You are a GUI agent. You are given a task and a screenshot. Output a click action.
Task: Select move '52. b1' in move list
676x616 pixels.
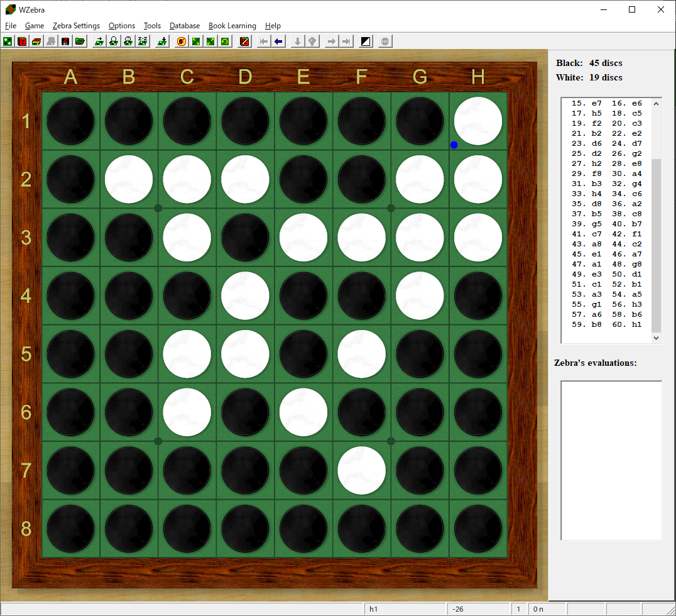[627, 284]
